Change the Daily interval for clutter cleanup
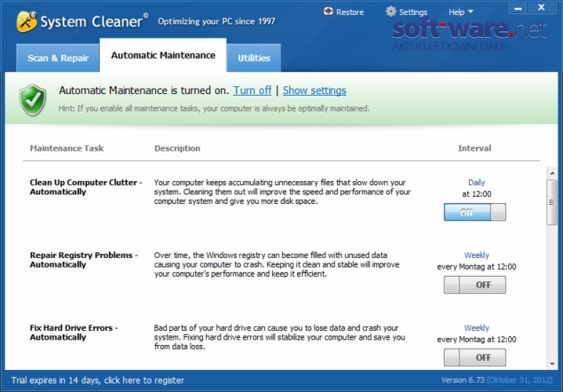This screenshot has height=392, width=563. [477, 183]
